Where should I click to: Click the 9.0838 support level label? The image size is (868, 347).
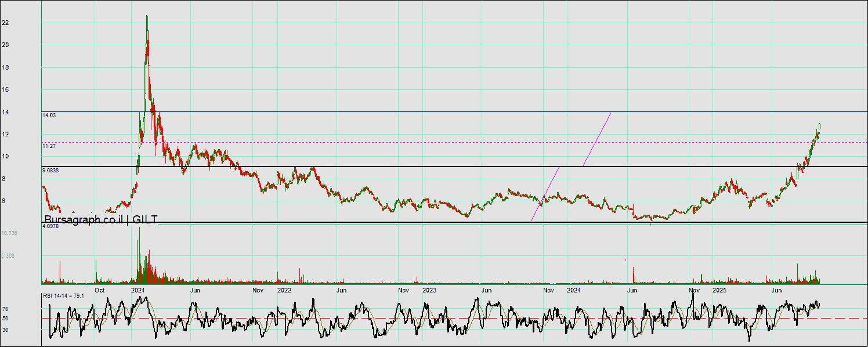(x=51, y=171)
